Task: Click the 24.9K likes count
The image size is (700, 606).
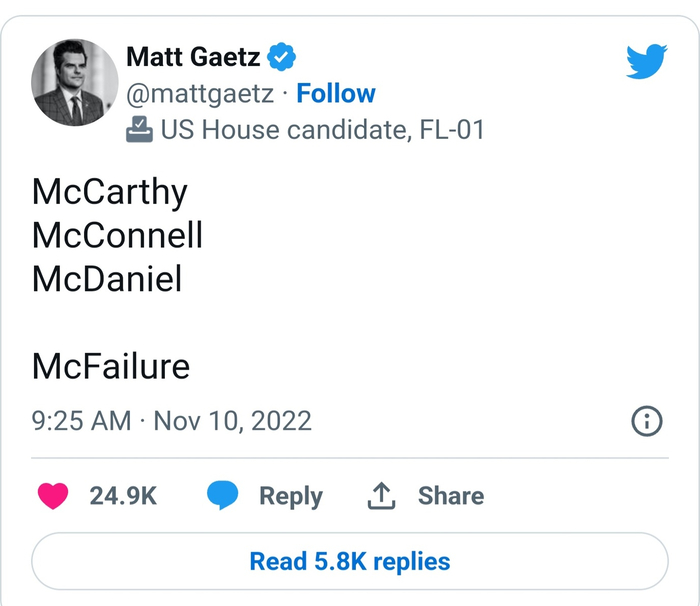Action: [x=123, y=496]
